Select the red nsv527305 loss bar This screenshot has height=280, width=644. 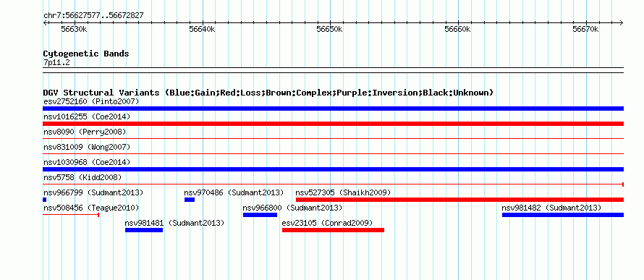click(x=460, y=200)
